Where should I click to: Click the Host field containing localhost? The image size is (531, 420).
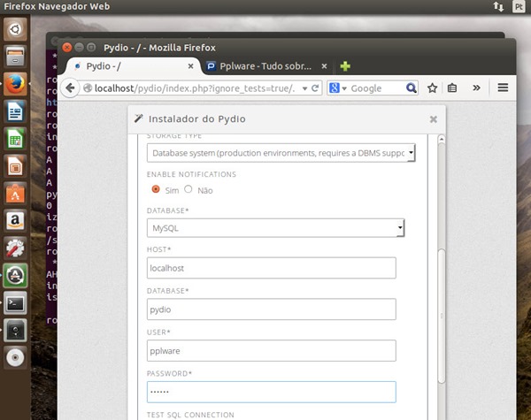[x=272, y=268]
